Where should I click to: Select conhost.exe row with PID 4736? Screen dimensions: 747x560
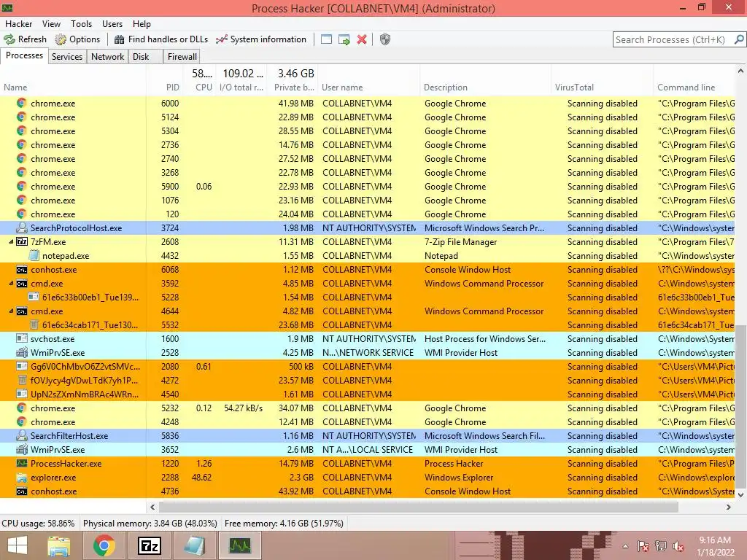pyautogui.click(x=368, y=491)
